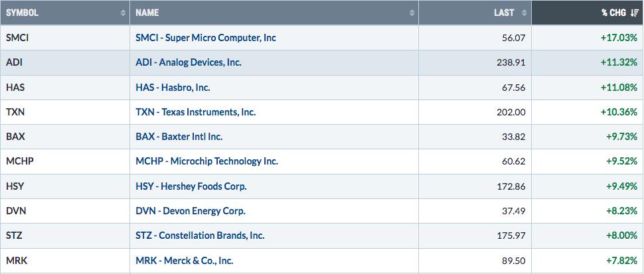Open SMCI - Super Micro Computer link
This screenshot has width=644, height=274.
pyautogui.click(x=206, y=38)
